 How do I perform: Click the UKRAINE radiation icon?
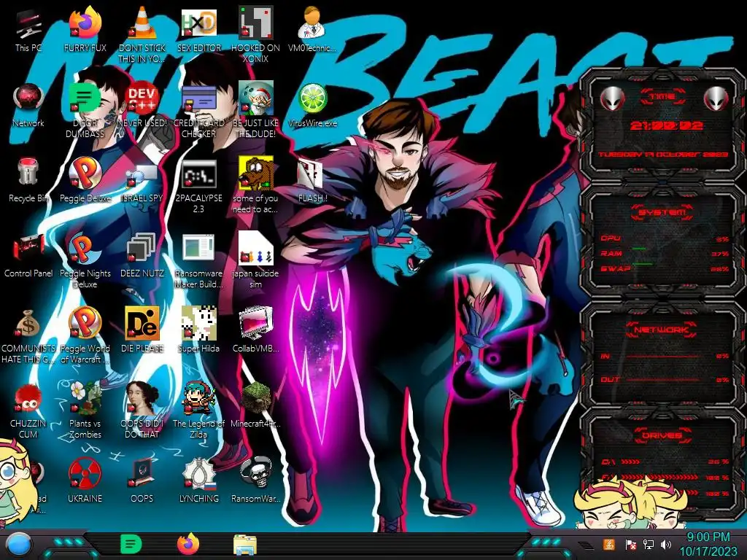click(85, 481)
